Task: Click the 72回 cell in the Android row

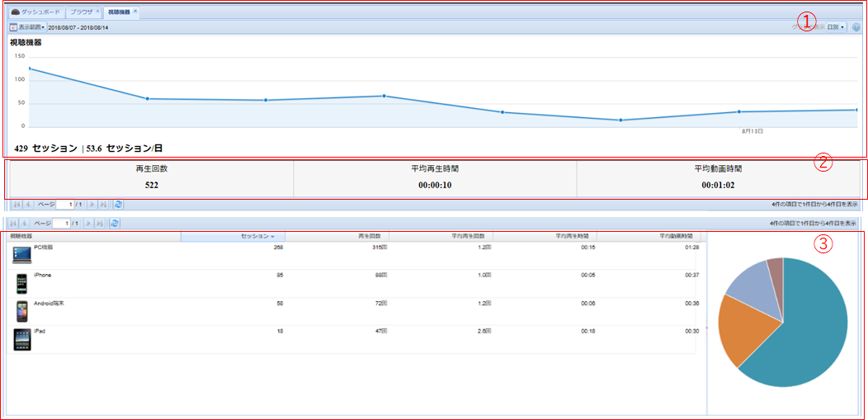Action: (x=381, y=303)
